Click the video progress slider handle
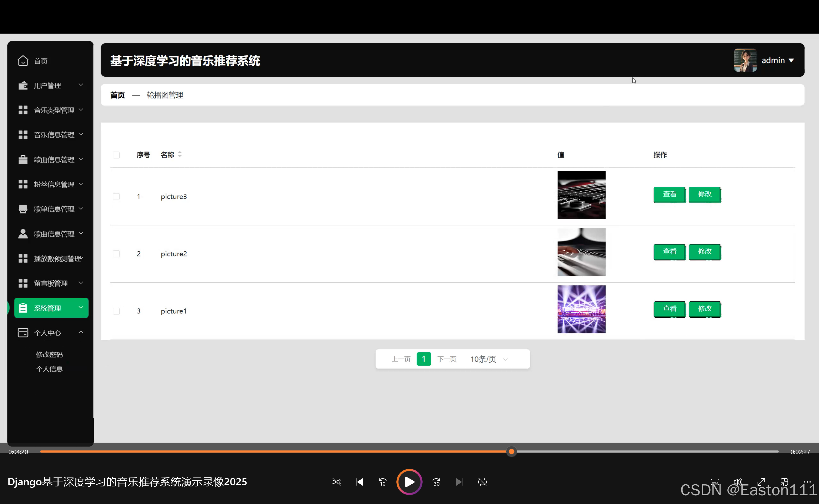This screenshot has height=504, width=819. [511, 452]
